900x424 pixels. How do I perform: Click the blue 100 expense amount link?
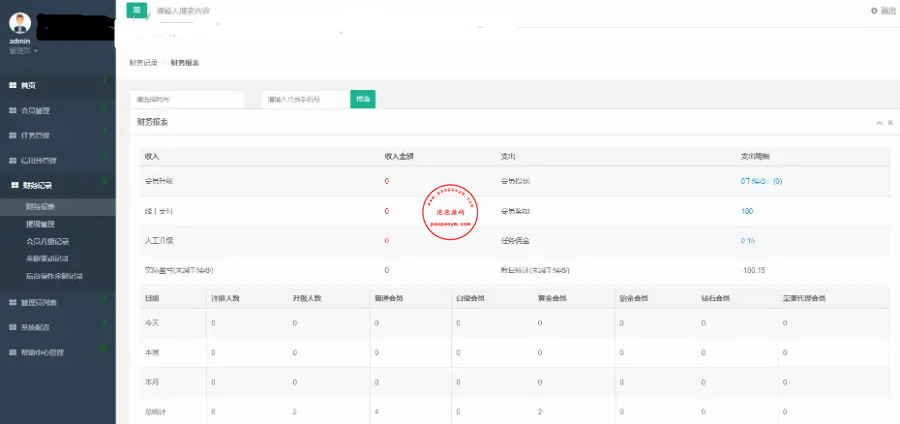747,211
